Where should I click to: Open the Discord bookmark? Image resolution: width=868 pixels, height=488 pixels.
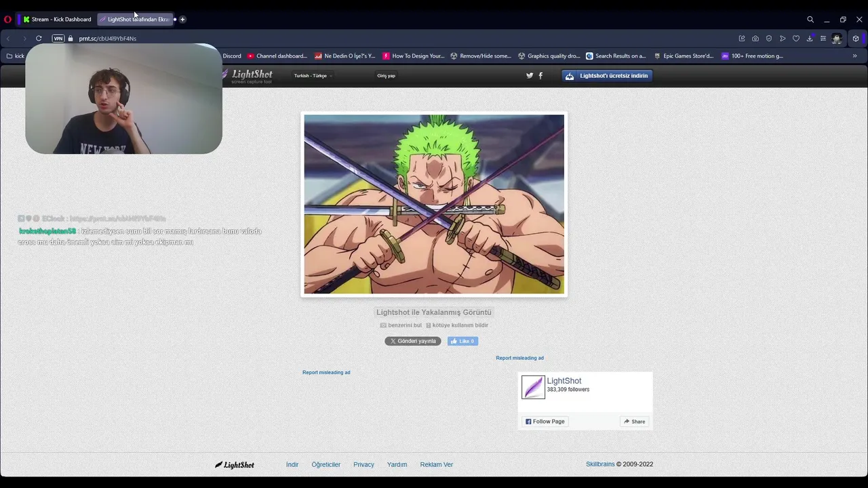coord(232,56)
